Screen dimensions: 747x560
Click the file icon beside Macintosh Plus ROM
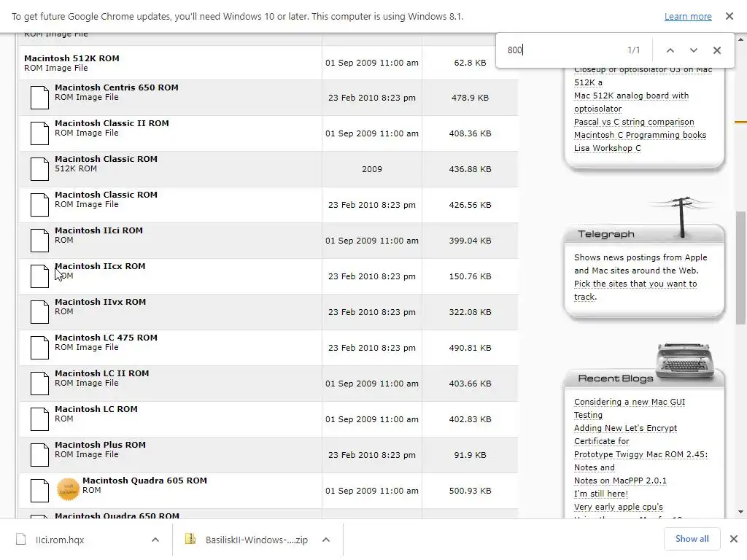39,455
